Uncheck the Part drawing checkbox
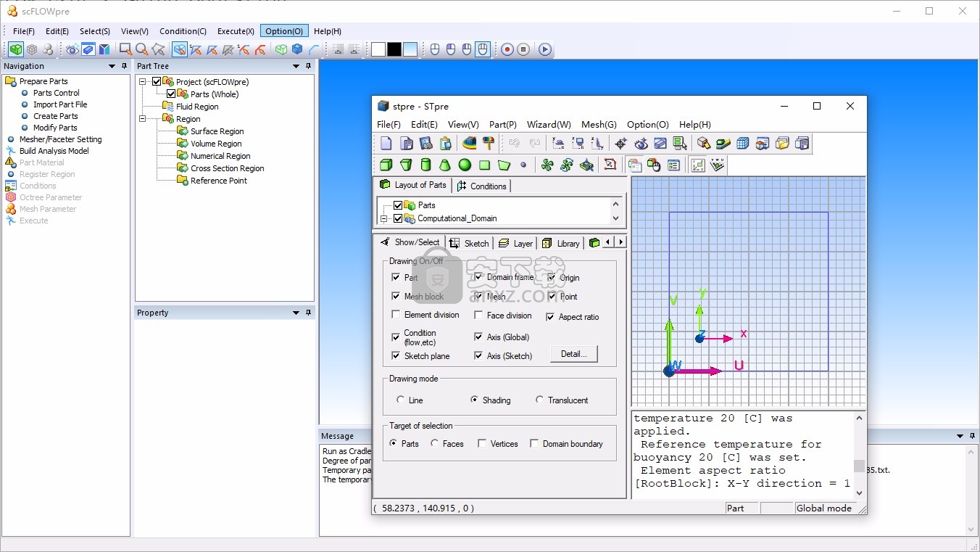Viewport: 980px width, 552px height. [x=396, y=277]
